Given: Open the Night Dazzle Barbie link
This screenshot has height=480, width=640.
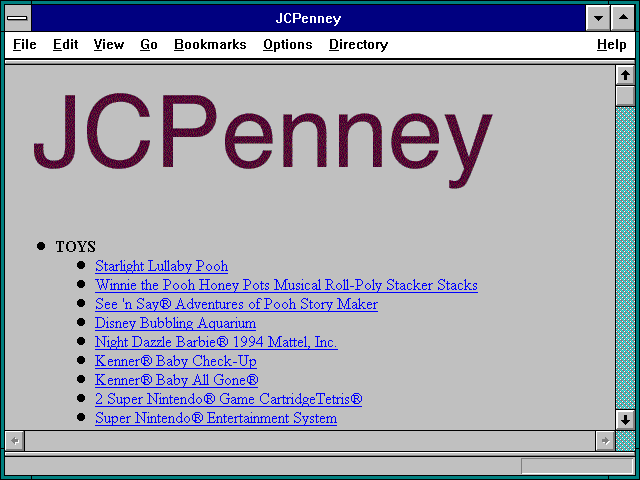Looking at the screenshot, I should (216, 342).
